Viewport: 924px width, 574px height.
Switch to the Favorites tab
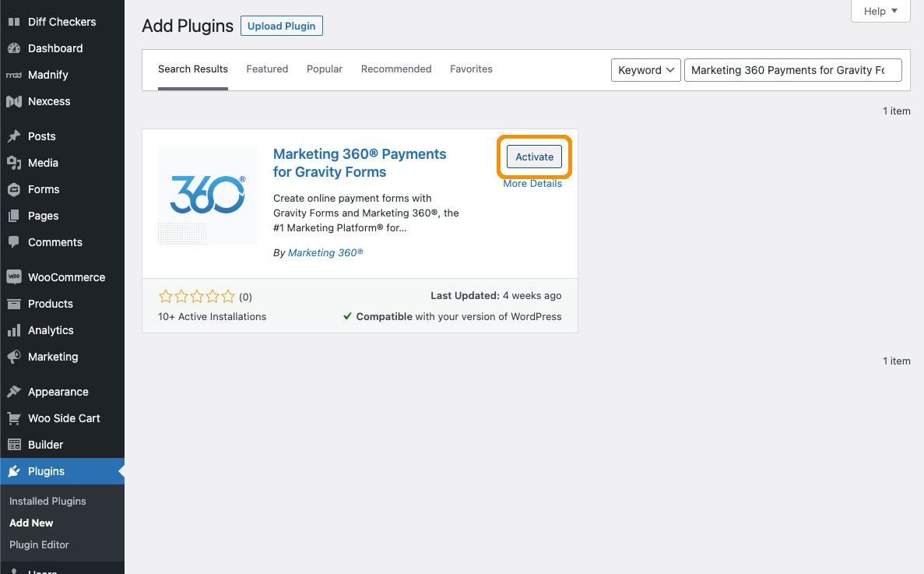coord(471,69)
